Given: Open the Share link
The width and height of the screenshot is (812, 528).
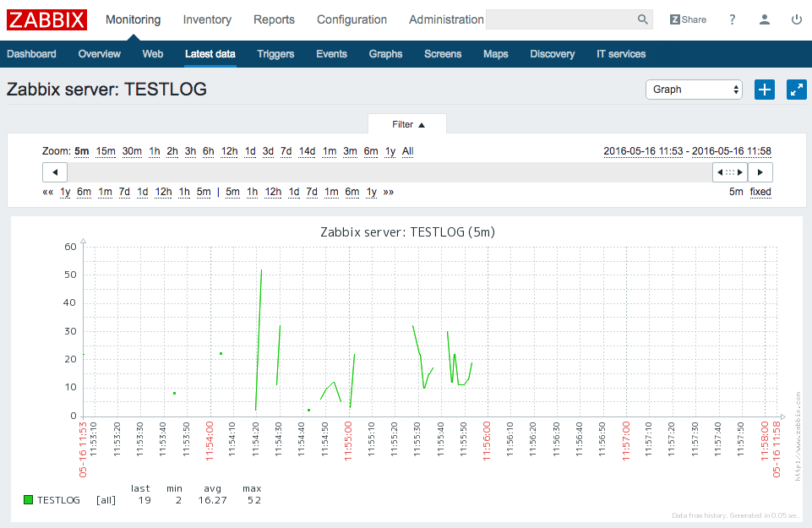Looking at the screenshot, I should tap(688, 19).
